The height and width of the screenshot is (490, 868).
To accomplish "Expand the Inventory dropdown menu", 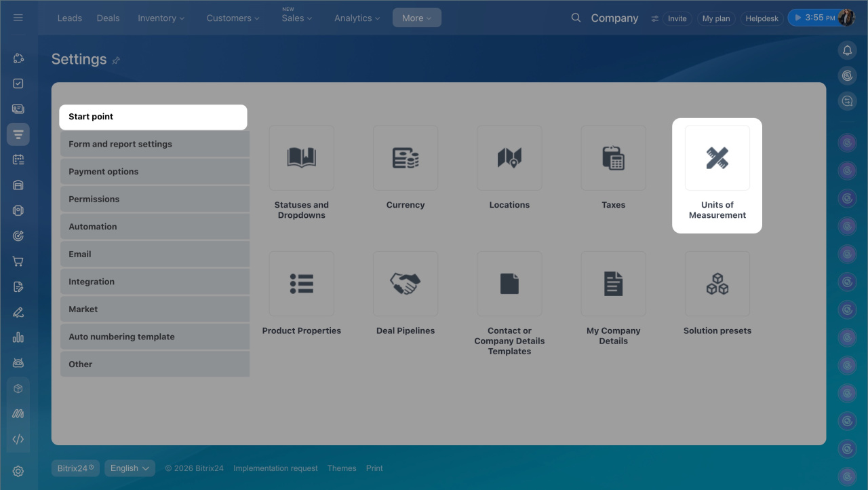I will pos(161,18).
